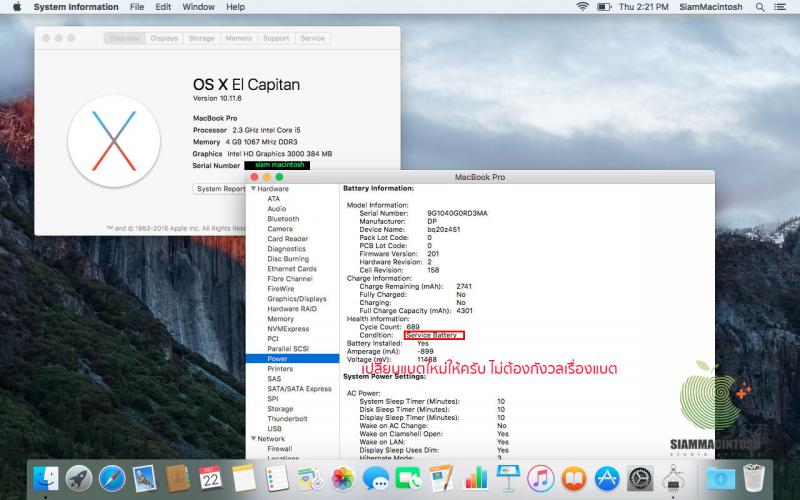Click battery status icon in menu bar

pos(604,7)
